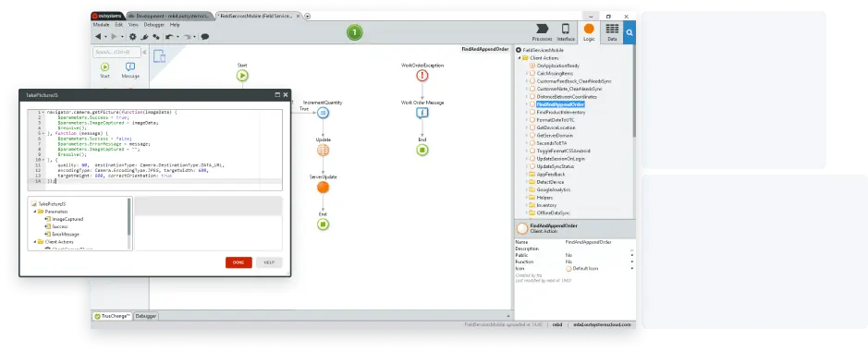Switch to the Development environment tab
This screenshot has height=352, width=868.
(x=169, y=16)
